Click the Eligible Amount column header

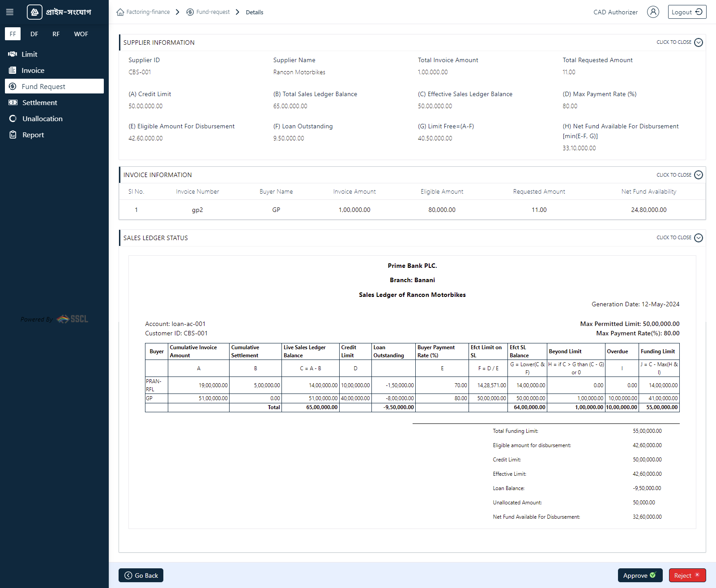click(x=442, y=191)
